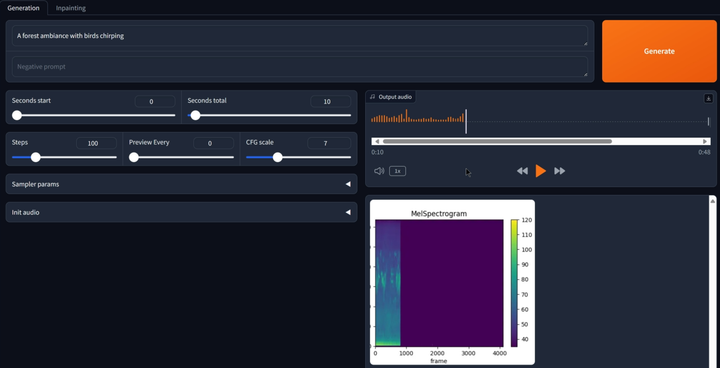Screen dimensions: 720x368
Task: Rewind the output audio
Action: [522, 171]
